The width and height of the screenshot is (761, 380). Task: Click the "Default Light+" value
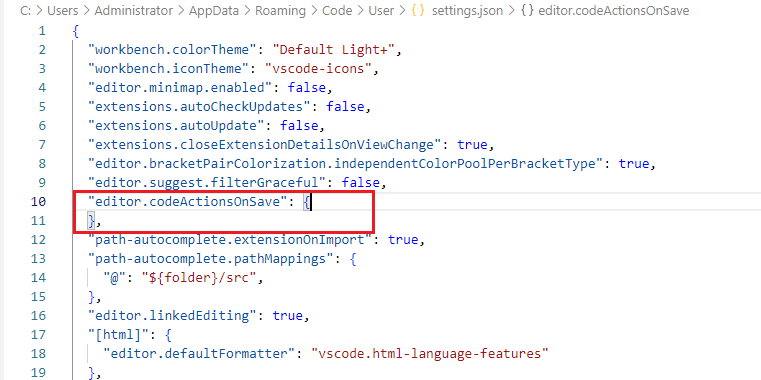click(335, 50)
